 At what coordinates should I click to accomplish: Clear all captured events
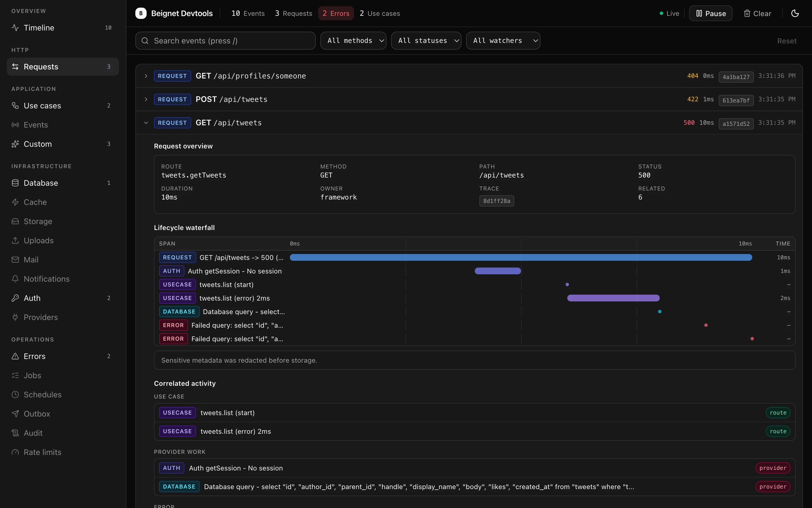[x=757, y=14]
